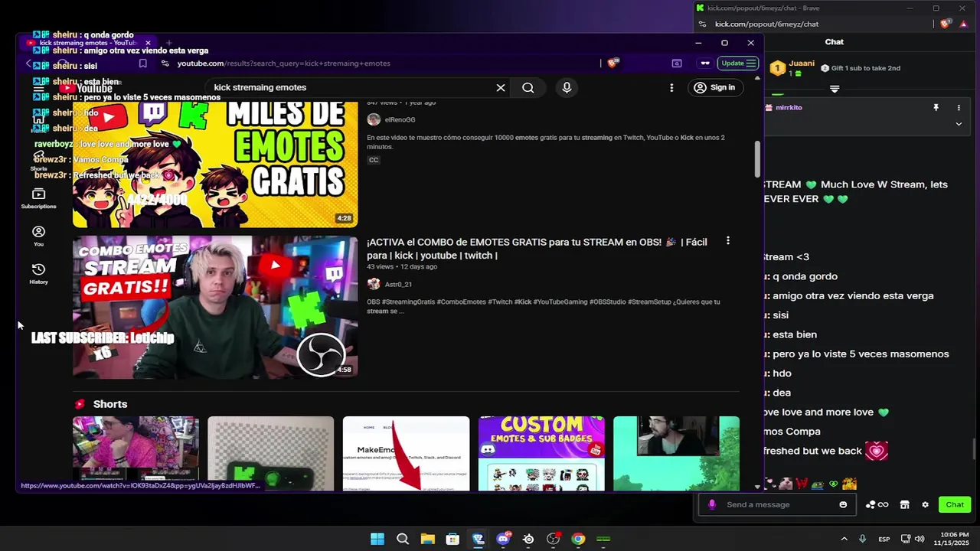Open the MakeEmo short thumbnail
The image size is (980, 551).
[406, 453]
